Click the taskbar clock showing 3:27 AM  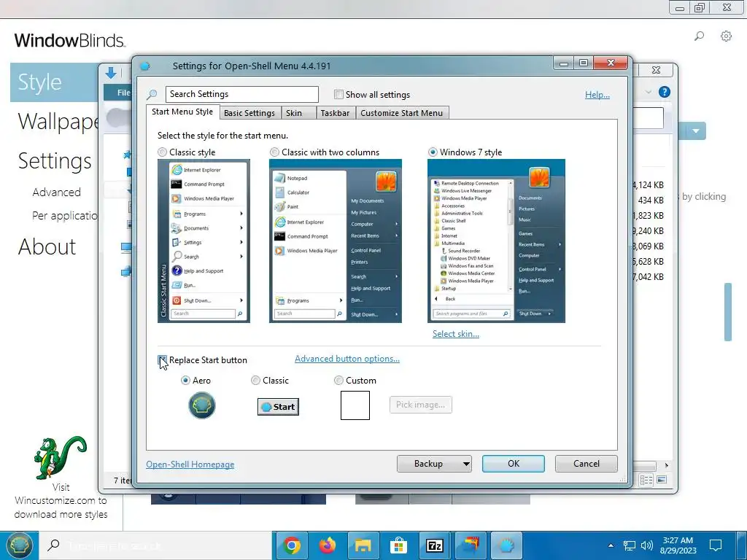pos(678,545)
